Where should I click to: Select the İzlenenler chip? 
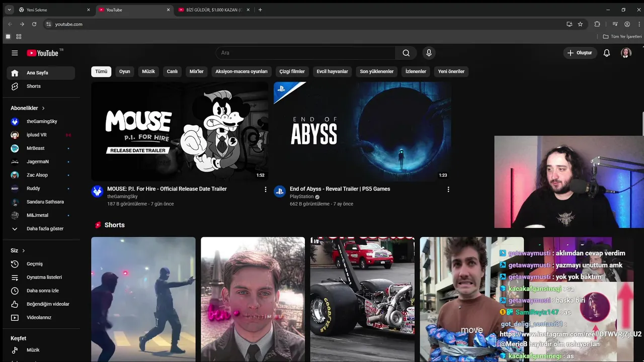pos(416,71)
